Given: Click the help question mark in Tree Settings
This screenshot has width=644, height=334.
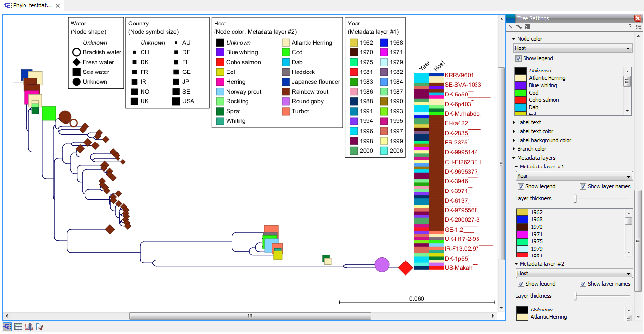Looking at the screenshot, I should [x=630, y=27].
